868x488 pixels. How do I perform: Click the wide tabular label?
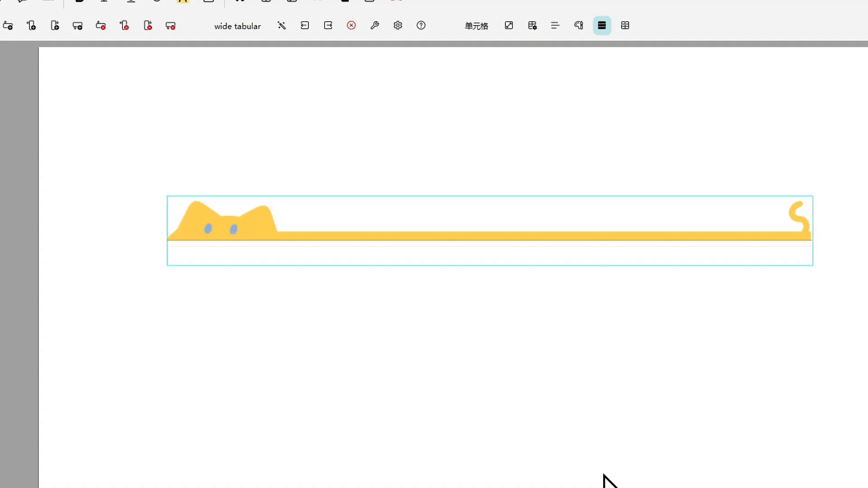point(237,26)
